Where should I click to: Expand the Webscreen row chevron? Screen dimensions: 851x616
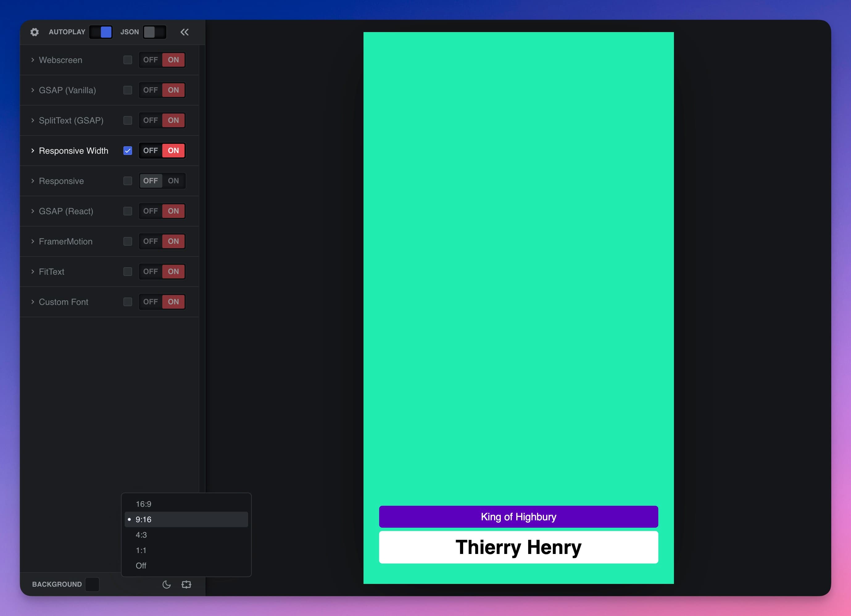coord(33,60)
